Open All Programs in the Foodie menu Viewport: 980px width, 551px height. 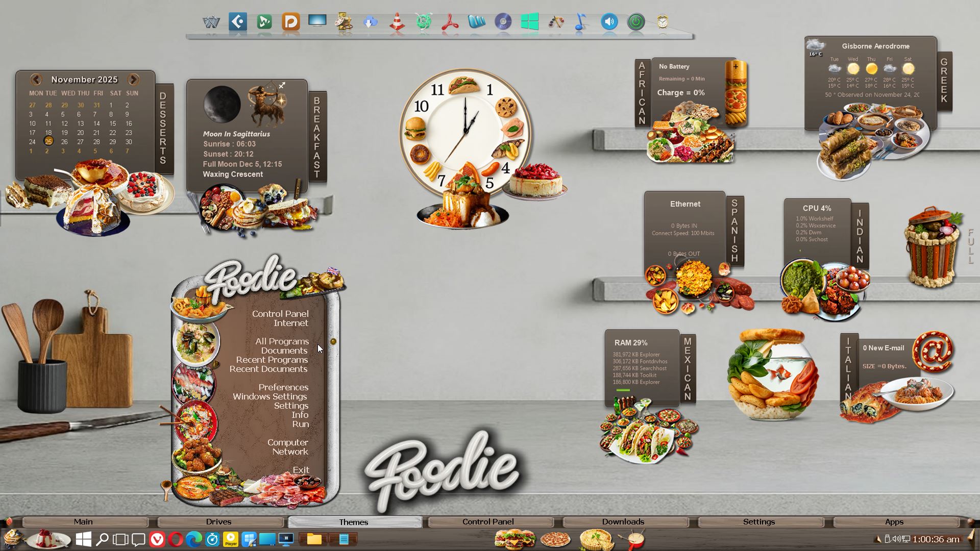(282, 341)
